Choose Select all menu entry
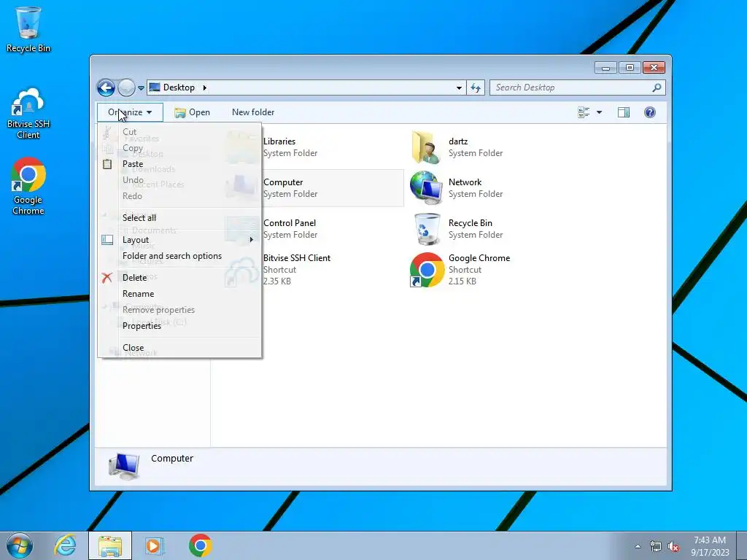 [x=179, y=217]
